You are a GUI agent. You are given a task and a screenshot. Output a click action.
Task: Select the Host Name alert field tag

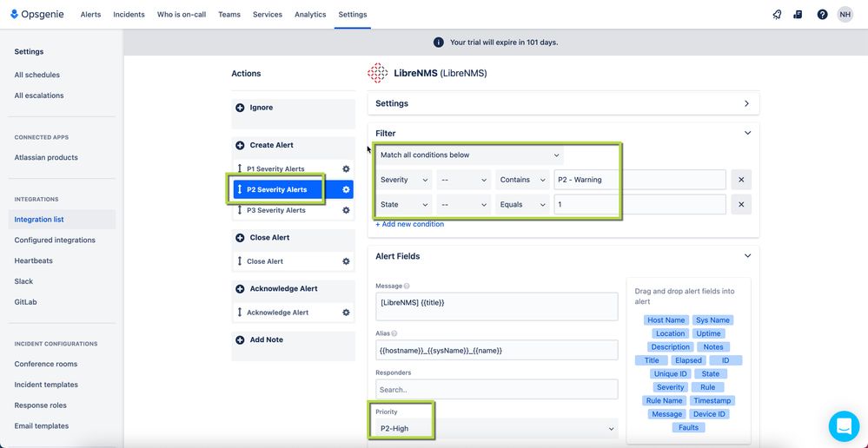(666, 320)
